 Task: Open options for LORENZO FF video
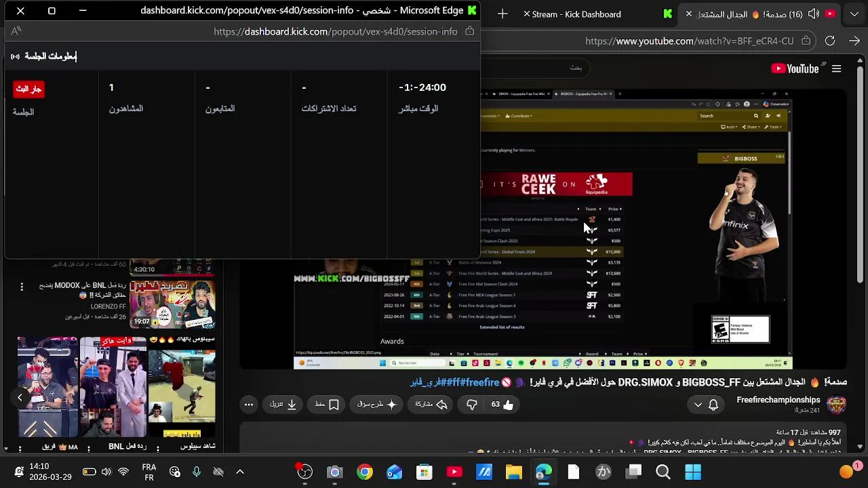click(x=22, y=287)
